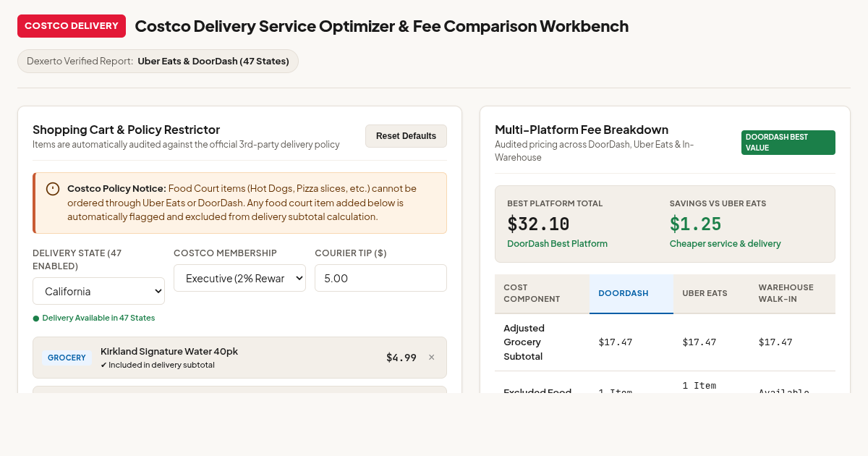Image resolution: width=868 pixels, height=456 pixels.
Task: Focus the Courier Tip input field
Action: [x=380, y=278]
